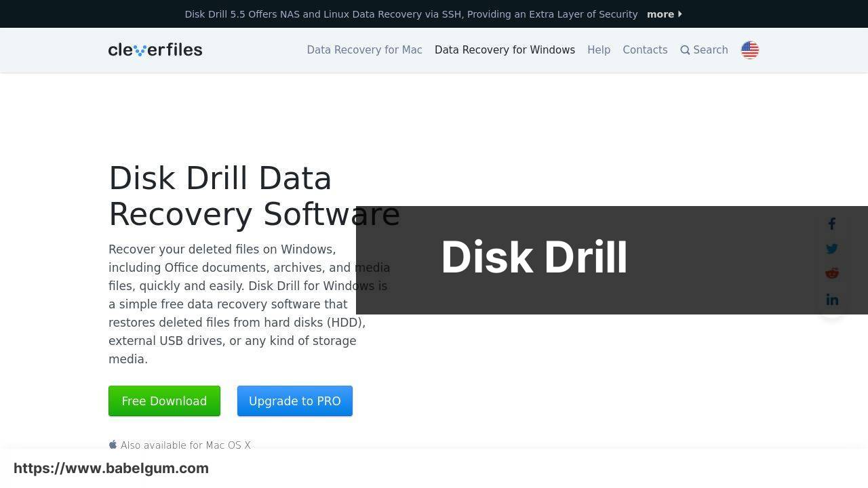This screenshot has width=868, height=488.
Task: Click the Disk Drill 5.5 announcement text
Action: [x=411, y=14]
